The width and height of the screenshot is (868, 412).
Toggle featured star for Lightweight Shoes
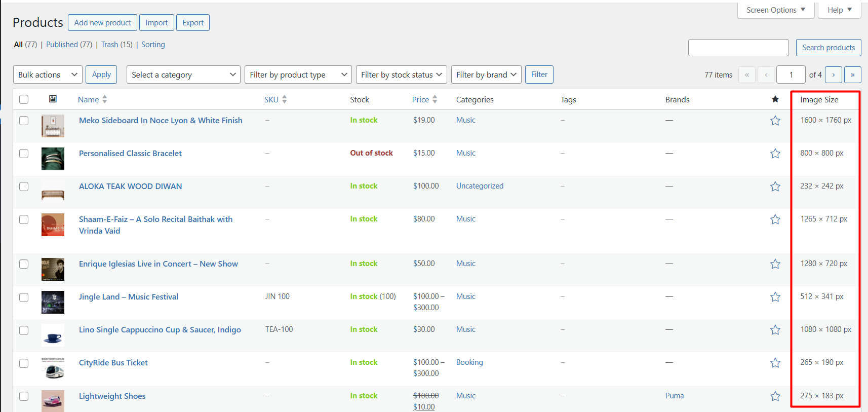[x=775, y=396]
